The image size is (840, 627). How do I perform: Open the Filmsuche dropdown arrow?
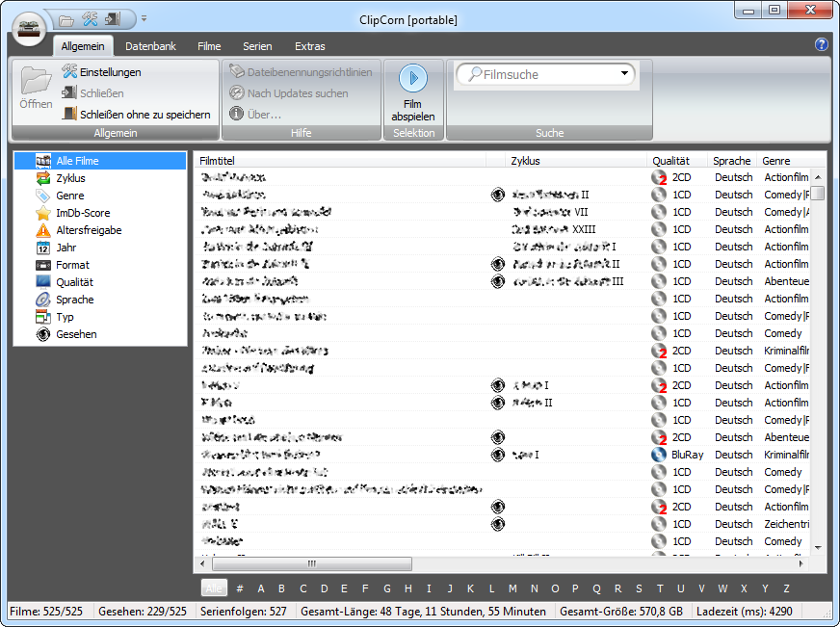coord(624,73)
